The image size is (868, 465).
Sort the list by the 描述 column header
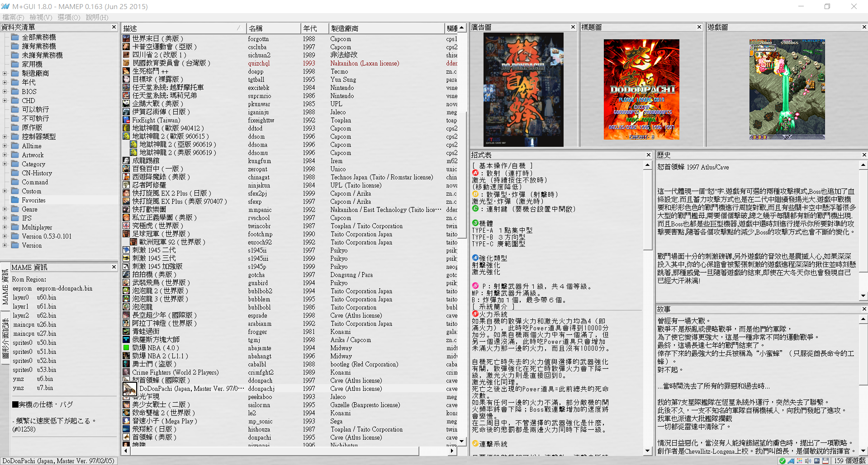184,28
